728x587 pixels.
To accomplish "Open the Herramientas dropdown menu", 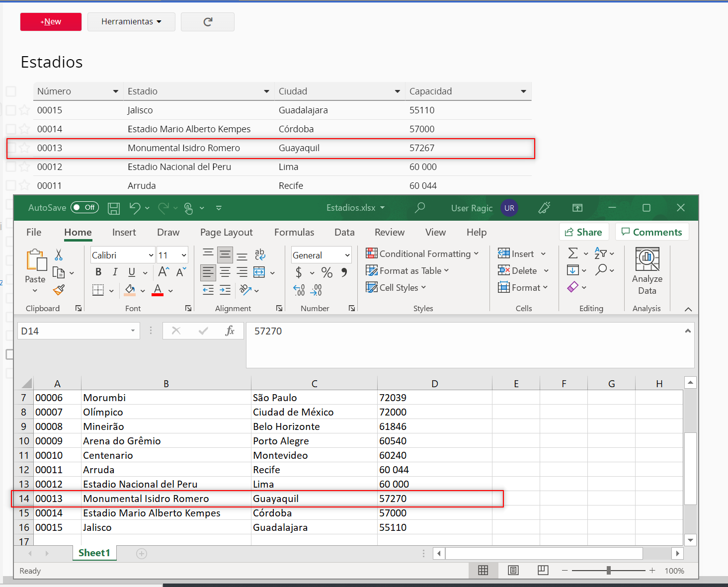I will [131, 22].
